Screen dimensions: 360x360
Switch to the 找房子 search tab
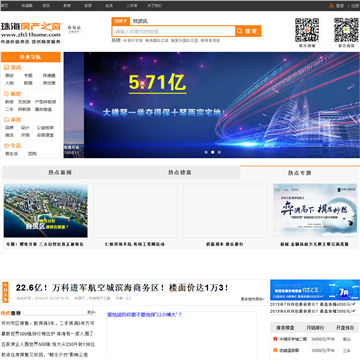(x=121, y=21)
